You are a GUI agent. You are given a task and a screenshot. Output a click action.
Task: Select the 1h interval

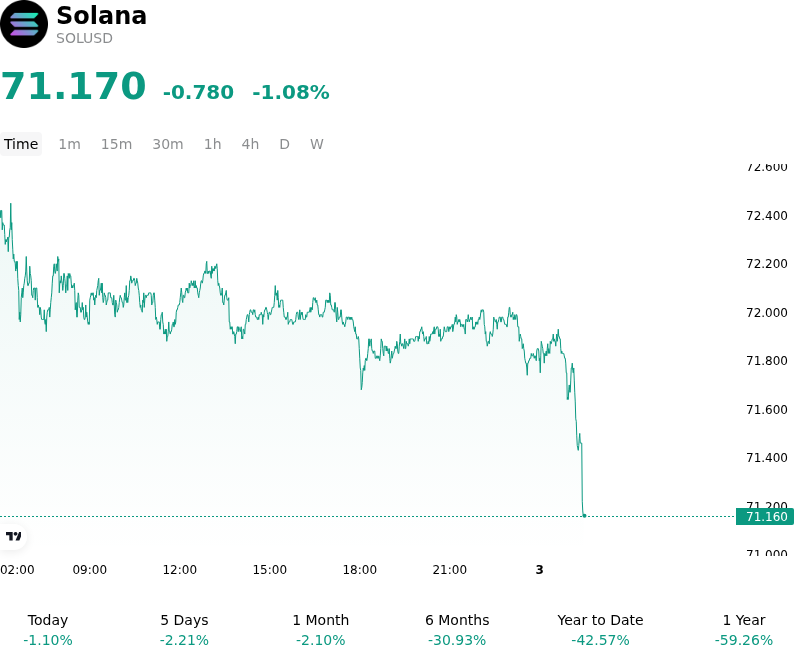213,144
